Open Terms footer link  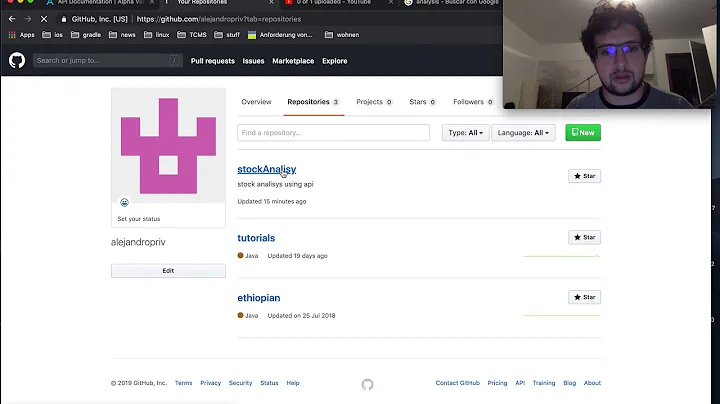point(184,383)
